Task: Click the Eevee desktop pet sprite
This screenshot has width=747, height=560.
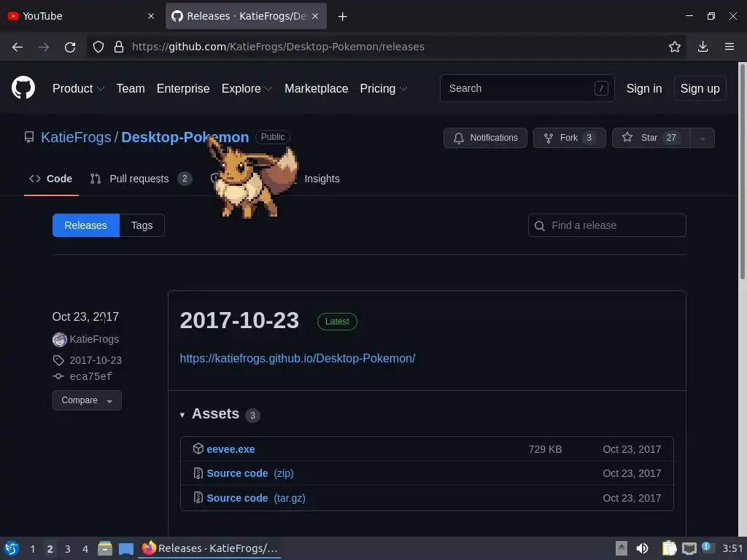Action: pos(253,178)
